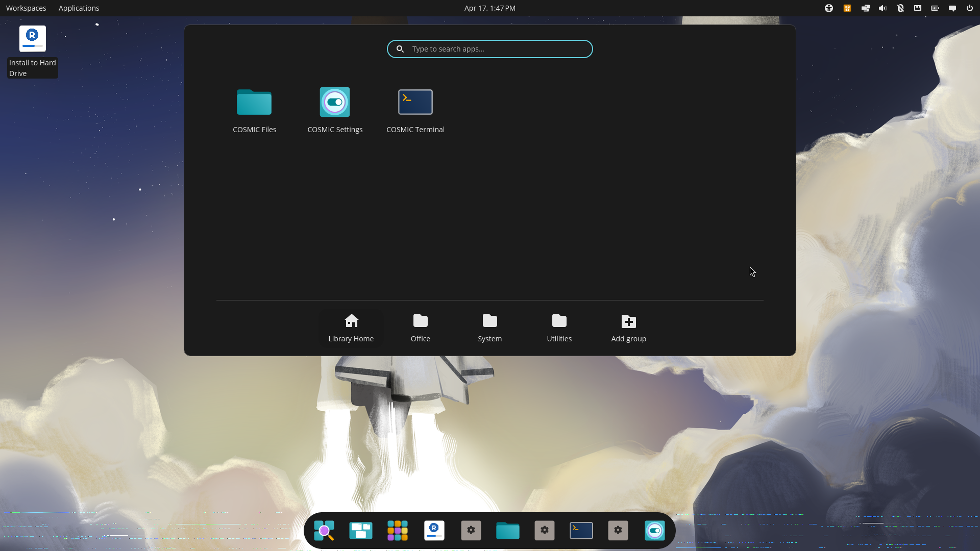
Task: Click the date and time in the top panel
Action: (490, 8)
